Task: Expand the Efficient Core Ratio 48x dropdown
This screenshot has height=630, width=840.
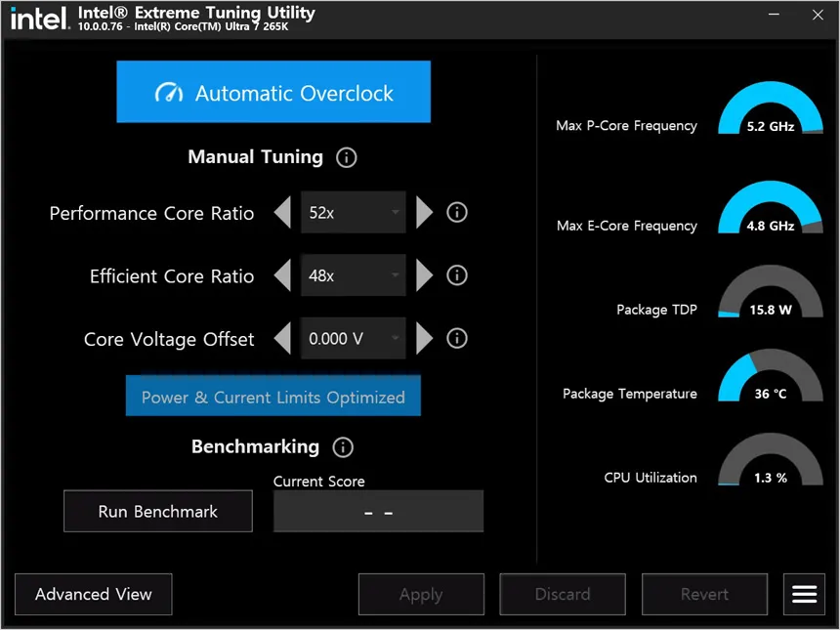Action: pyautogui.click(x=354, y=276)
